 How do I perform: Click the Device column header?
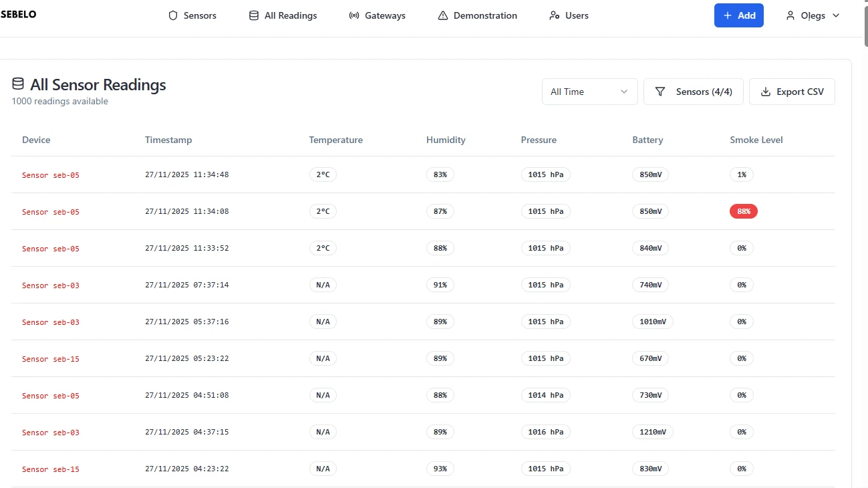click(x=36, y=140)
